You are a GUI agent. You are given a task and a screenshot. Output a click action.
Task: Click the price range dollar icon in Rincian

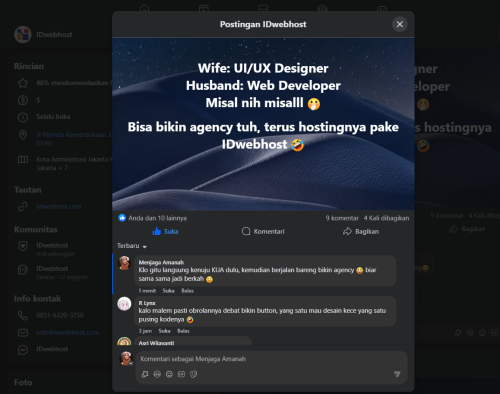pyautogui.click(x=23, y=100)
